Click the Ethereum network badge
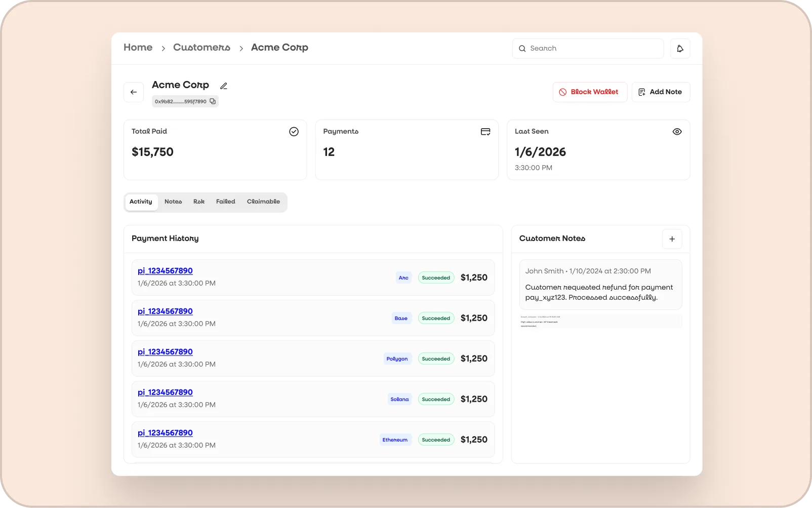Viewport: 812px width, 508px height. click(x=395, y=440)
